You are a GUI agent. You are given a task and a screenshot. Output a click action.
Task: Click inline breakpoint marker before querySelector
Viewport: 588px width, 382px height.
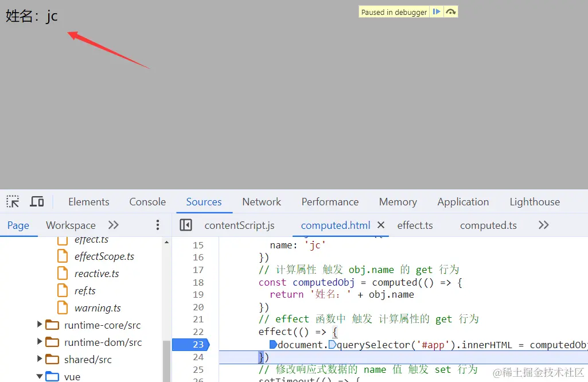pyautogui.click(x=332, y=345)
